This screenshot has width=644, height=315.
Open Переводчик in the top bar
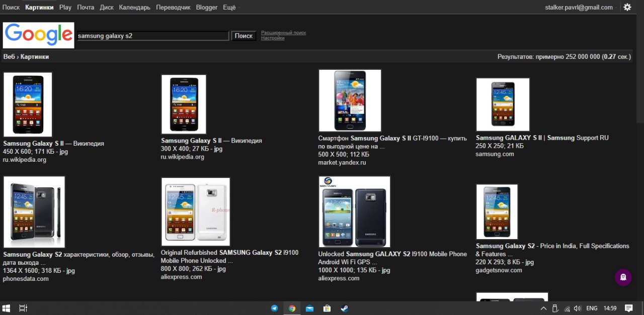coord(173,8)
